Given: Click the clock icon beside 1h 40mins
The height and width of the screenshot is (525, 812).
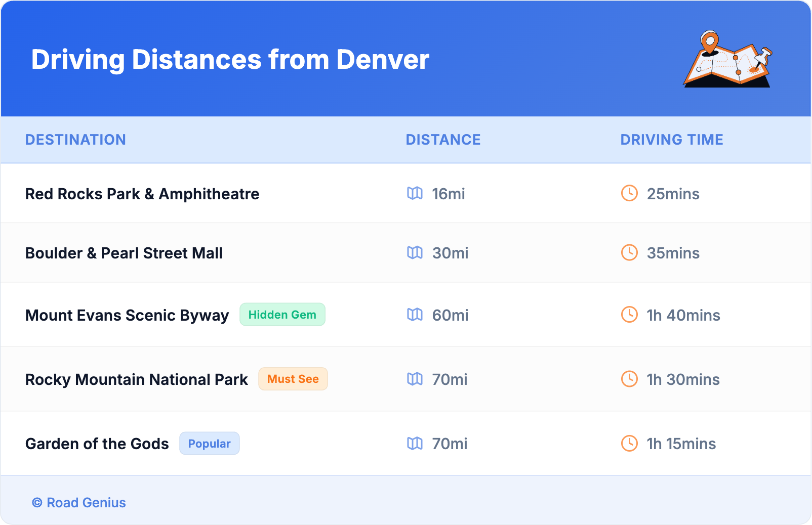Looking at the screenshot, I should pos(629,315).
